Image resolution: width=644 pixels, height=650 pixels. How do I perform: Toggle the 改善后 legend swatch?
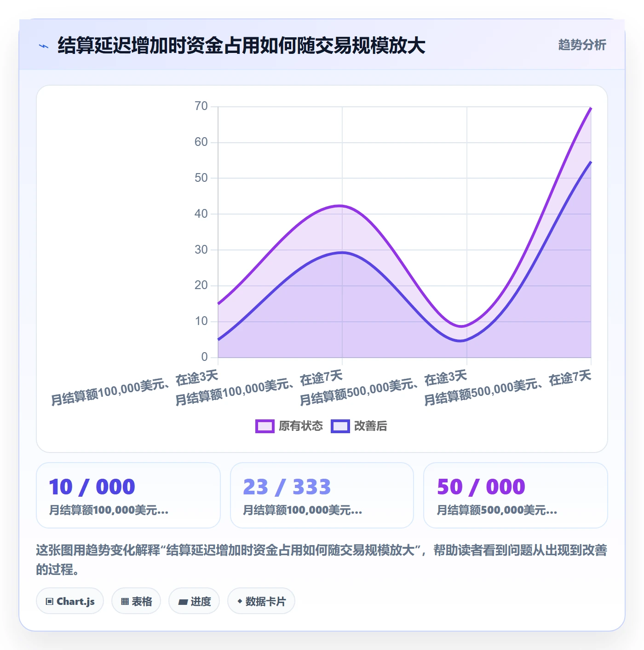point(340,426)
